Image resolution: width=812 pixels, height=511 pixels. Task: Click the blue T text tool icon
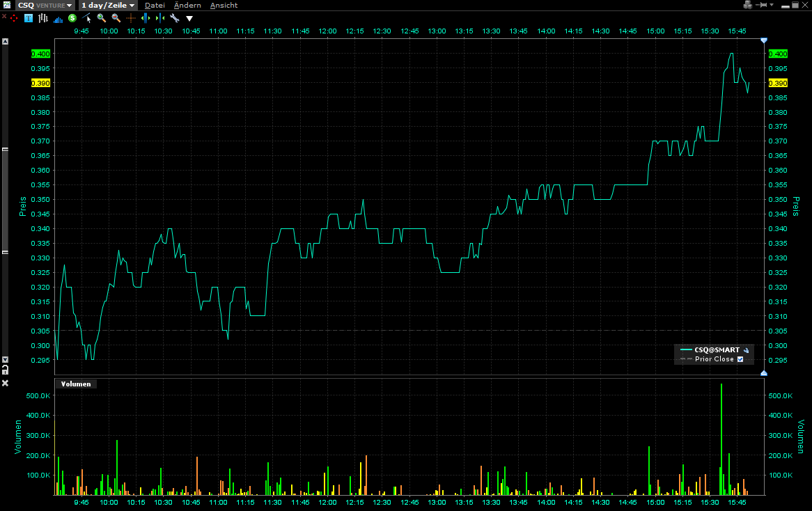(29, 18)
